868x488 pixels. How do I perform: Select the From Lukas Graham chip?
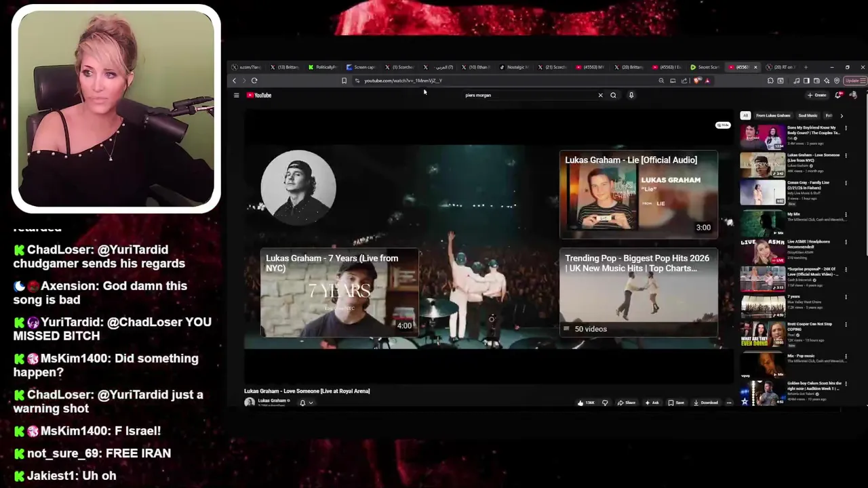[773, 116]
